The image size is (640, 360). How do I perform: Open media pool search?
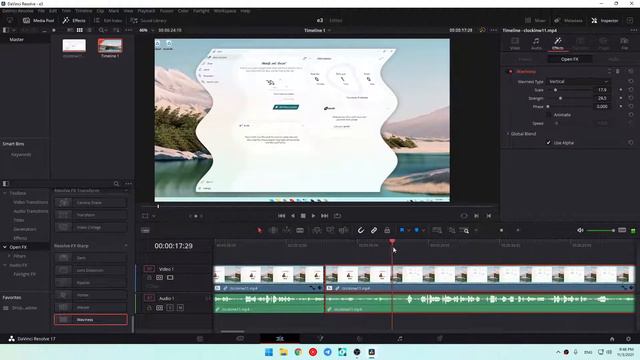pyautogui.click(x=102, y=30)
